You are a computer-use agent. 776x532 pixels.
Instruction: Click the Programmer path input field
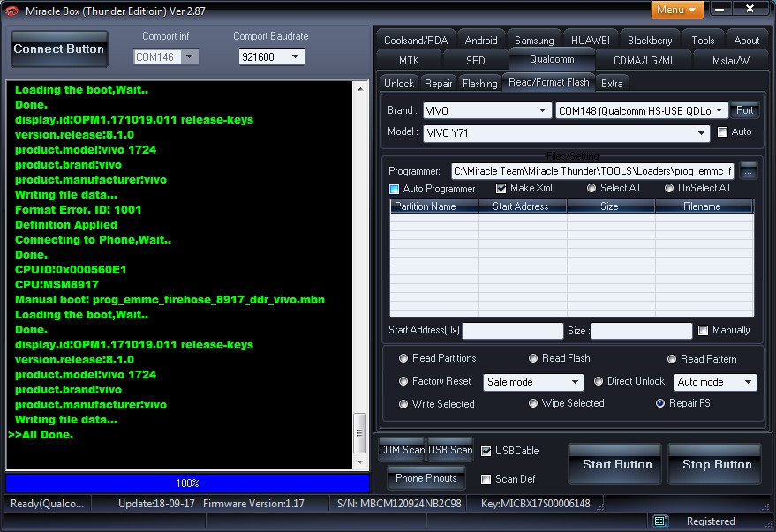pyautogui.click(x=592, y=171)
